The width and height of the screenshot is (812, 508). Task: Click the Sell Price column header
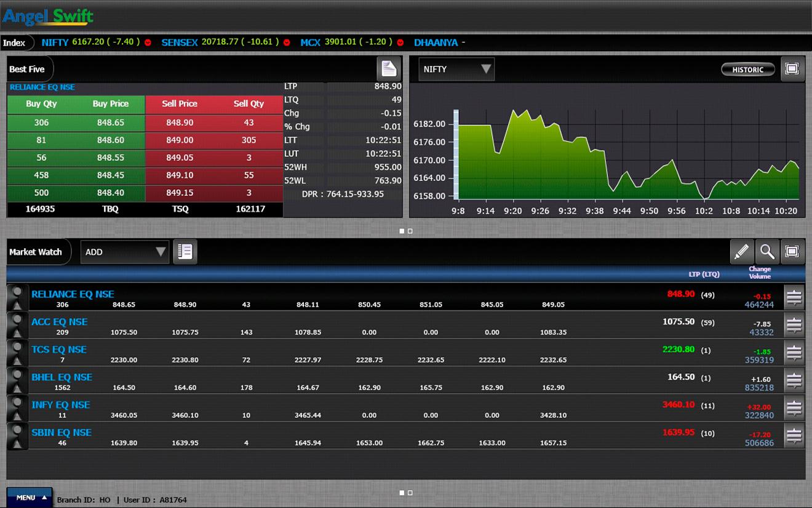tap(180, 104)
